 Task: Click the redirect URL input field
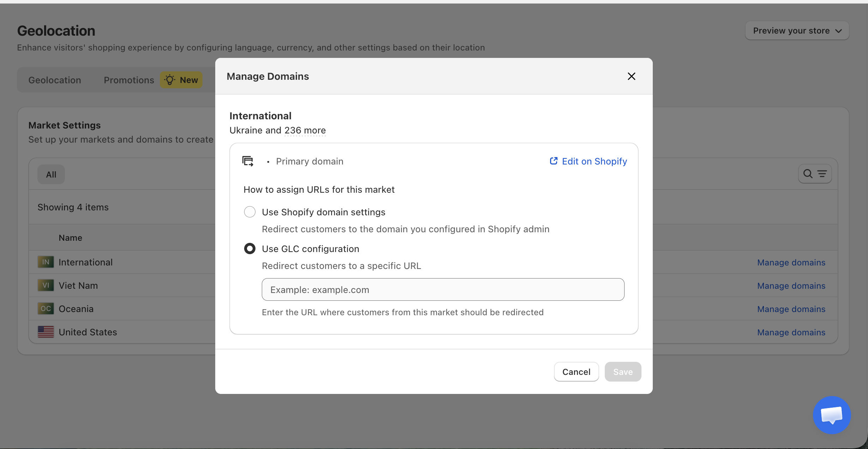[x=443, y=289]
